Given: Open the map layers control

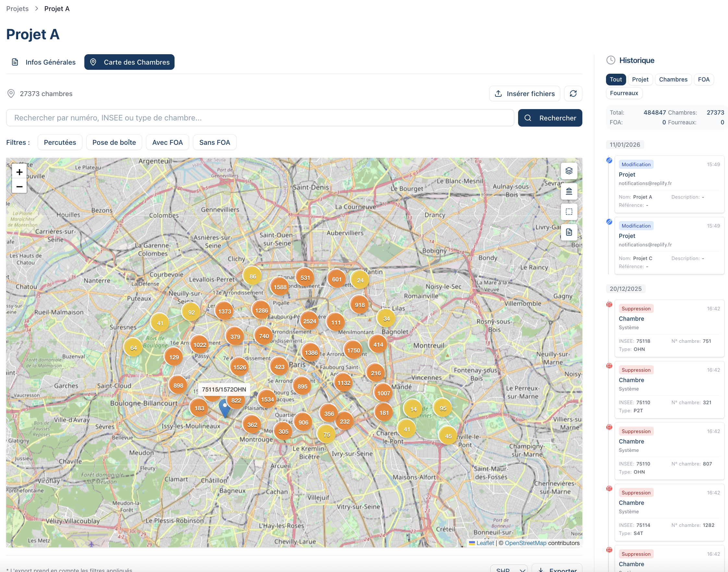Looking at the screenshot, I should click(569, 171).
